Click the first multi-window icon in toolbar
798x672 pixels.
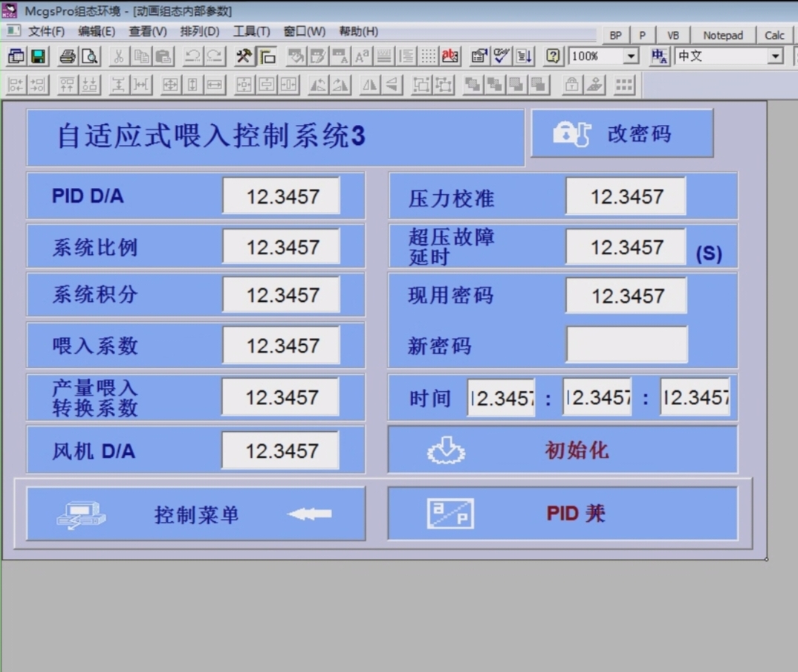pyautogui.click(x=16, y=56)
